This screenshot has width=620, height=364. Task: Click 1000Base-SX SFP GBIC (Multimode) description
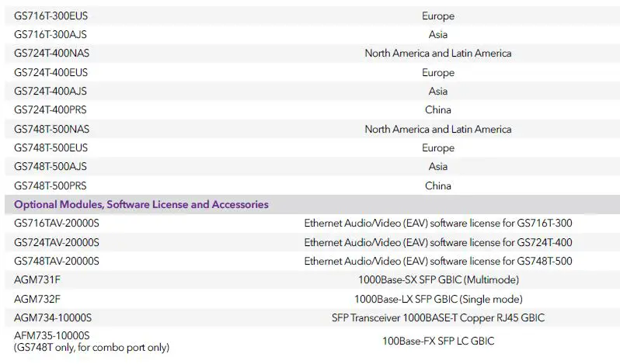pyautogui.click(x=438, y=280)
